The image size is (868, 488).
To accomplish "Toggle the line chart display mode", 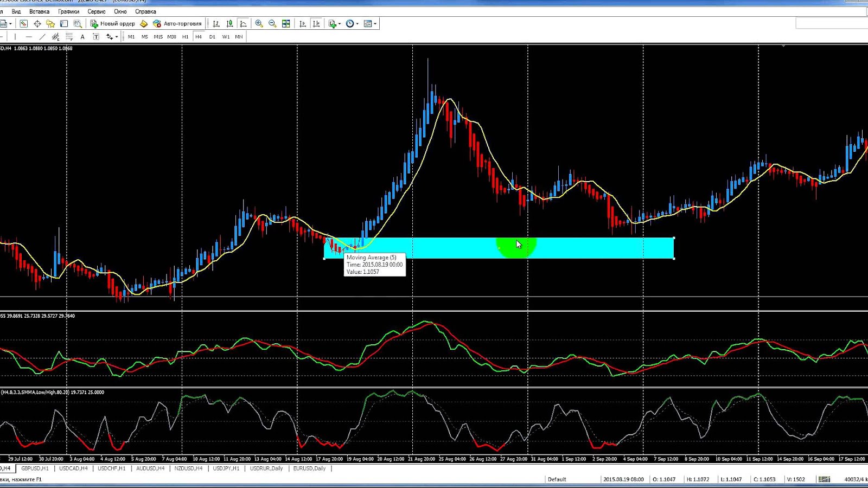I will 243,23.
